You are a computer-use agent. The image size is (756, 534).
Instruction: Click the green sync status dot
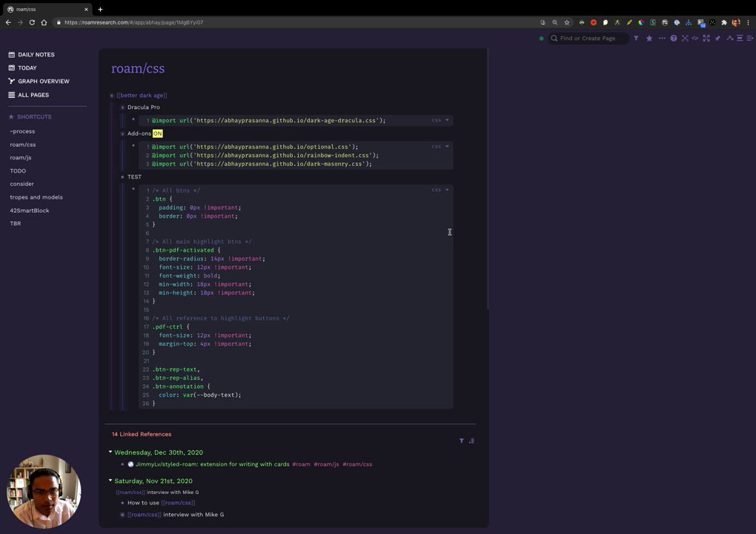(542, 39)
